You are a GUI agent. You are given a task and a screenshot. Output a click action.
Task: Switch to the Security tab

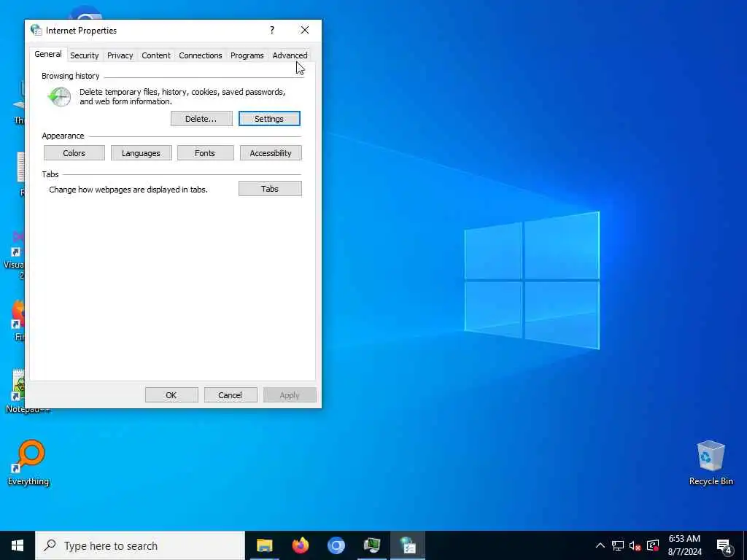pos(85,55)
